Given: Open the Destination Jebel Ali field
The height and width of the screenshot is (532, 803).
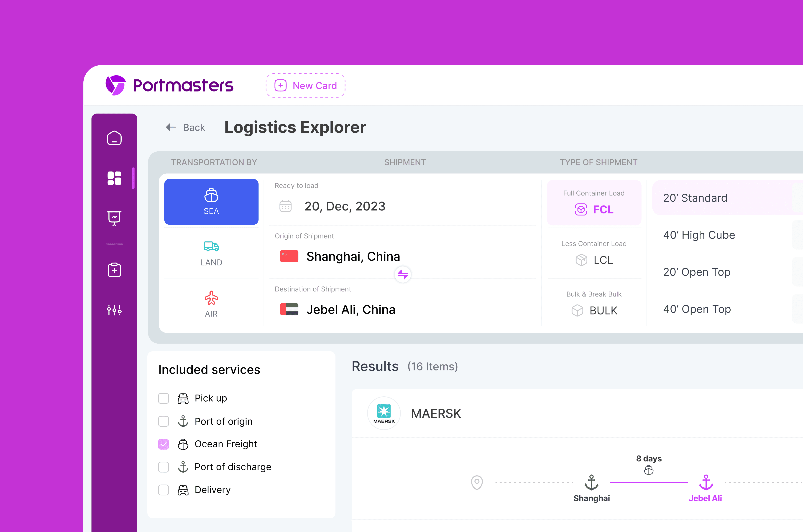Looking at the screenshot, I should pyautogui.click(x=351, y=309).
